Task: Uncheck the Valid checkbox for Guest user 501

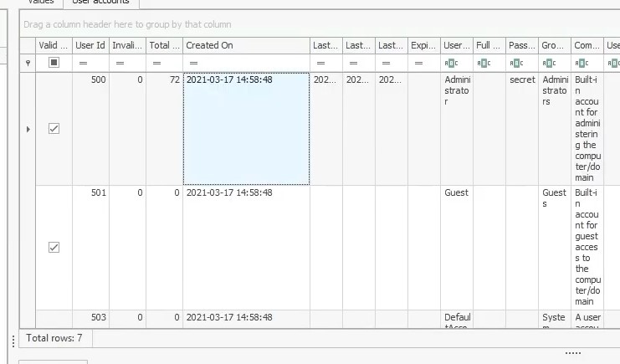Action: [x=54, y=248]
